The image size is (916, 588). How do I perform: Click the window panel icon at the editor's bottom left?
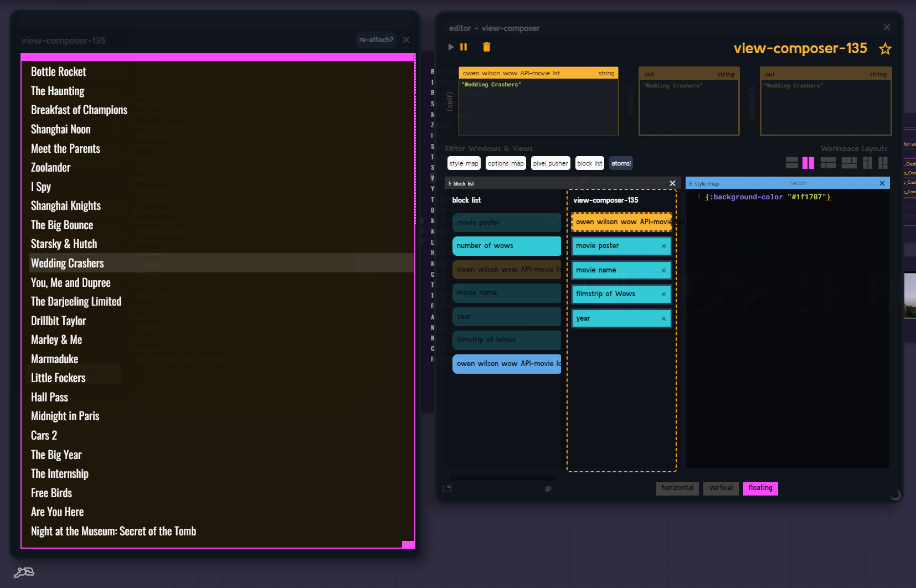point(447,489)
